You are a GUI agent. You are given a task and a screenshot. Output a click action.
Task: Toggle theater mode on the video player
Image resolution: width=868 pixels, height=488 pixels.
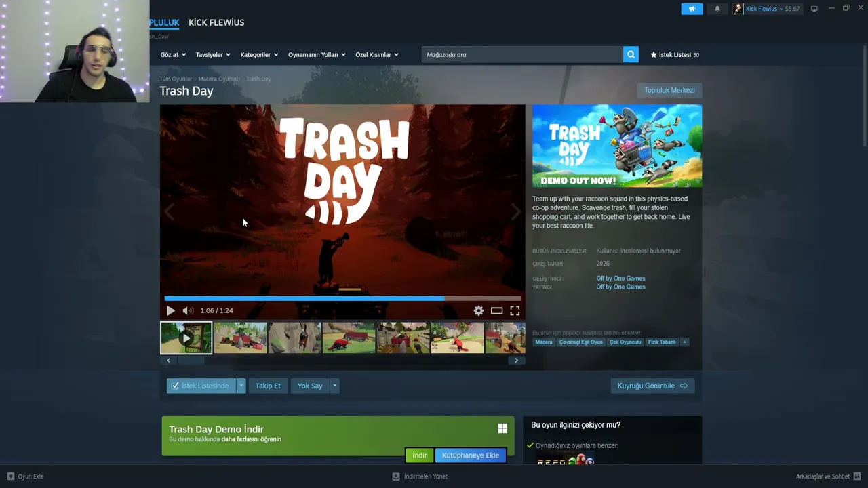tap(497, 310)
